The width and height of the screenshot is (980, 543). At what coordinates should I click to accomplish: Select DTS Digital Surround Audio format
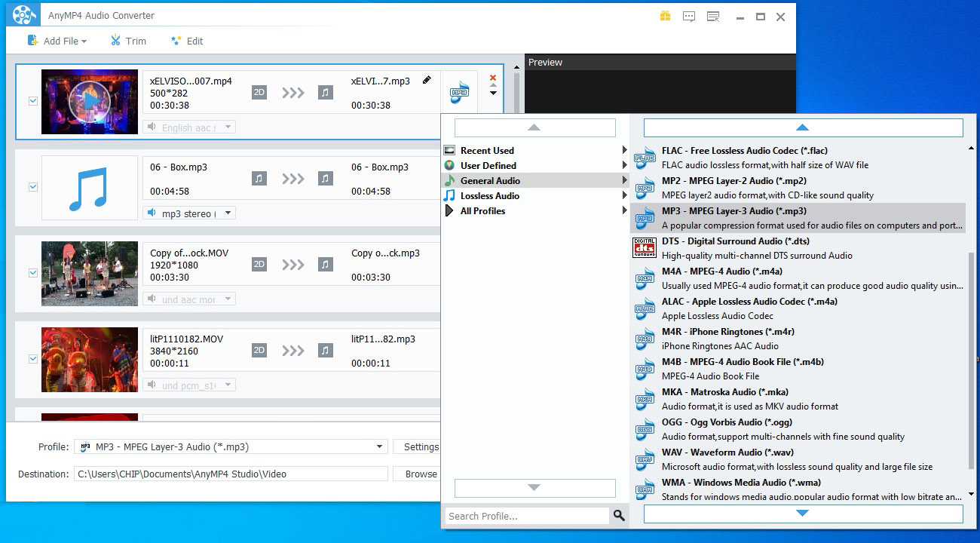798,248
